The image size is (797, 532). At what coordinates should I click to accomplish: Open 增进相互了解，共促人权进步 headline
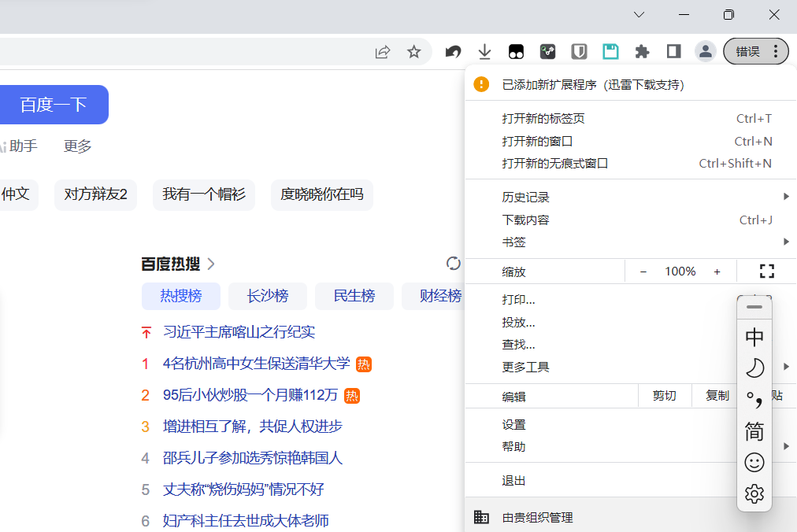pos(253,427)
